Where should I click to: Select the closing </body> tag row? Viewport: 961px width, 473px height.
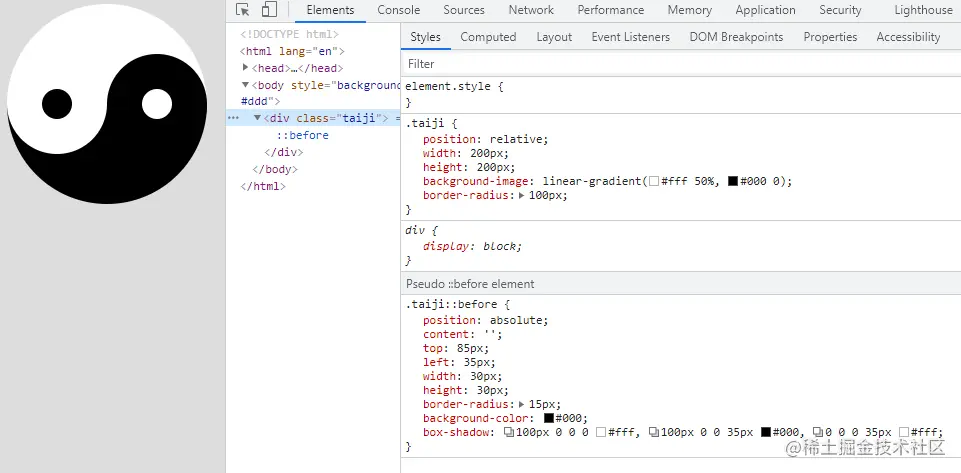[275, 169]
